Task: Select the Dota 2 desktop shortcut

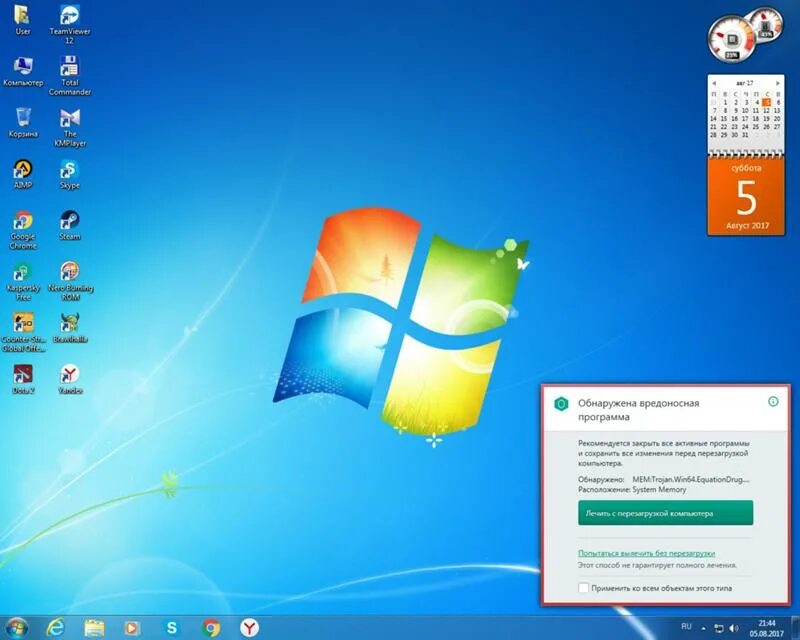Action: 23,379
